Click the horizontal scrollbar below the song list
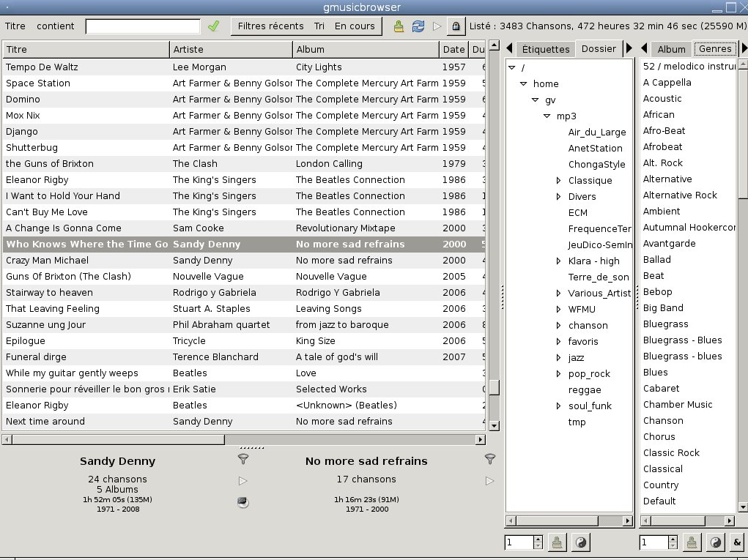Image resolution: width=748 pixels, height=560 pixels. (117, 440)
